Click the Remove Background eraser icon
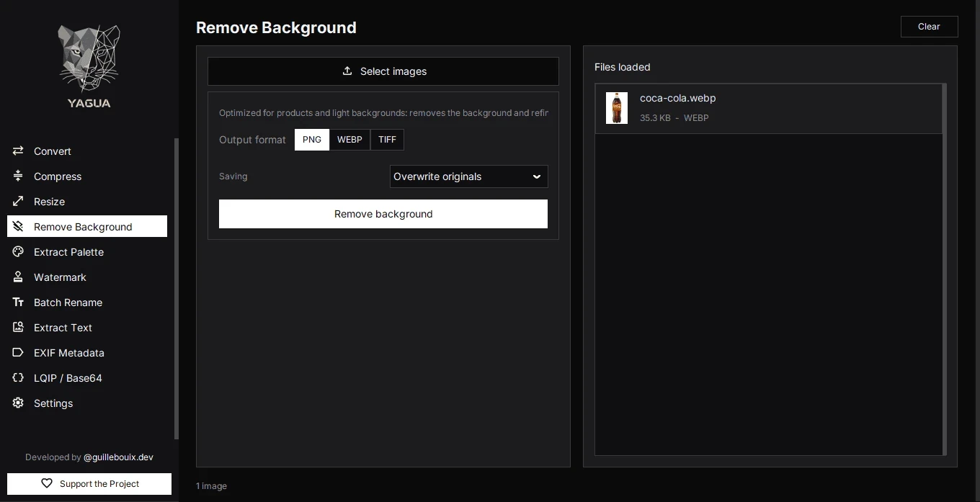 (18, 227)
